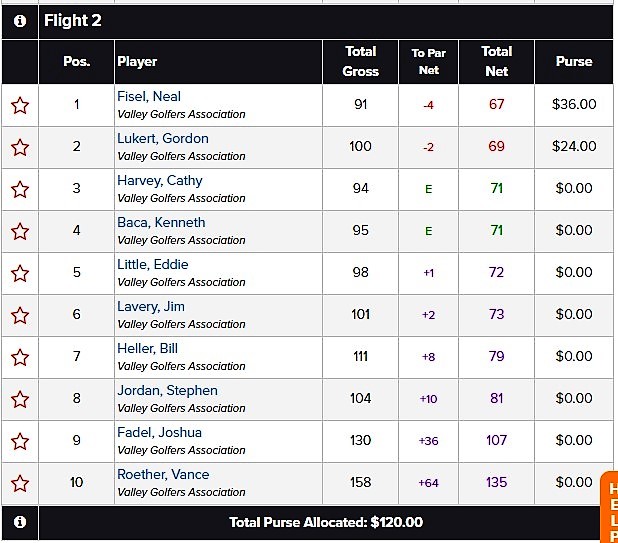618x543 pixels.
Task: Open player Fisel, Neal's details
Action: pyautogui.click(x=149, y=97)
